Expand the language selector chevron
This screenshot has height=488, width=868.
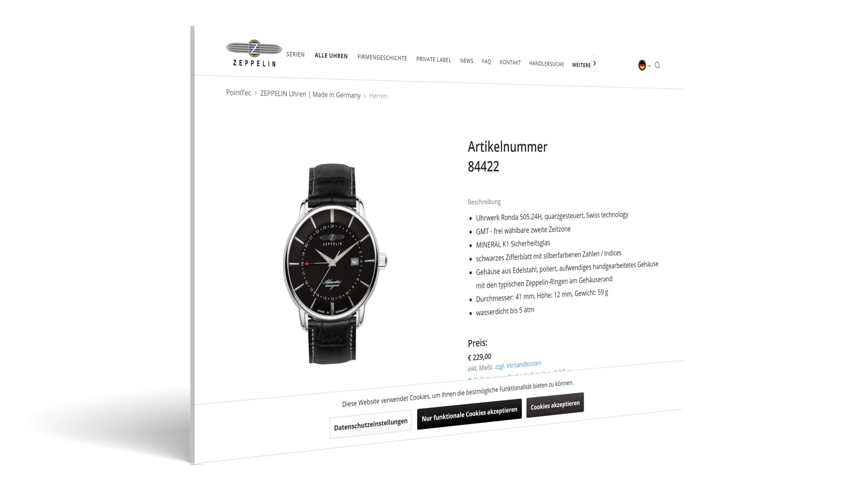coord(649,66)
